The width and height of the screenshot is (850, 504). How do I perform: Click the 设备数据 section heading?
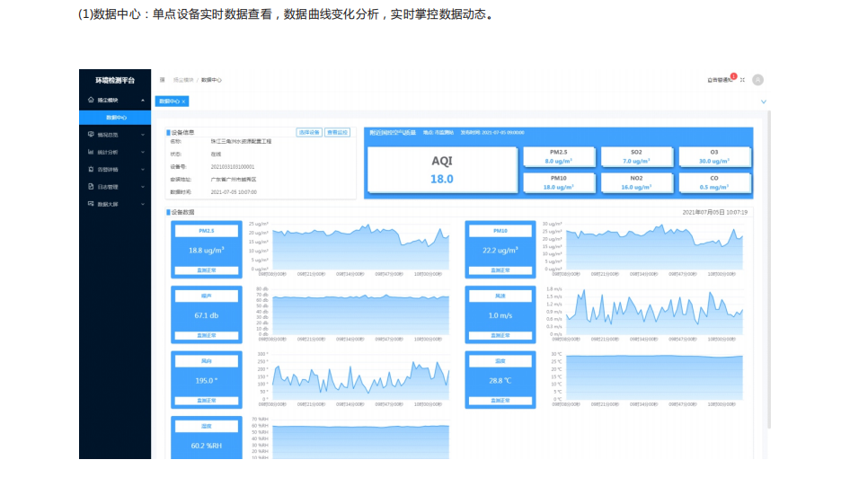pos(182,212)
